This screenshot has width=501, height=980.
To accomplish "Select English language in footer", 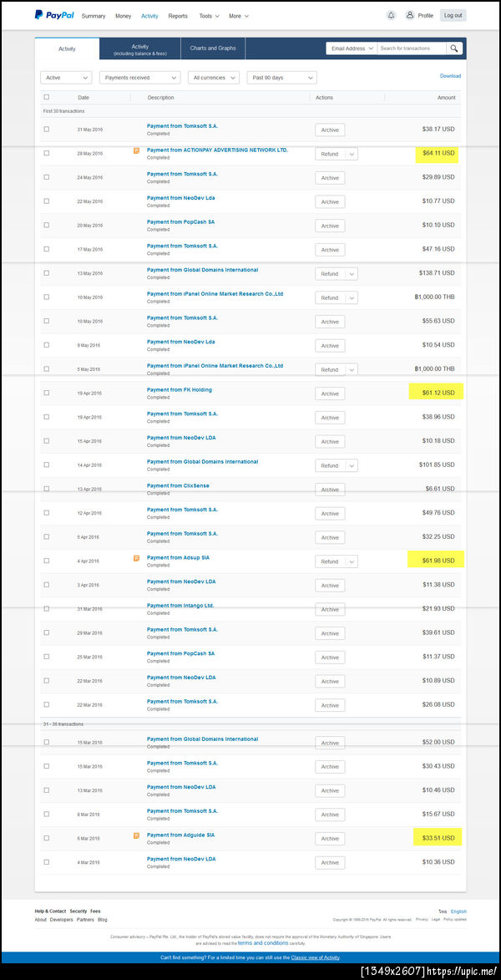I will pyautogui.click(x=458, y=911).
